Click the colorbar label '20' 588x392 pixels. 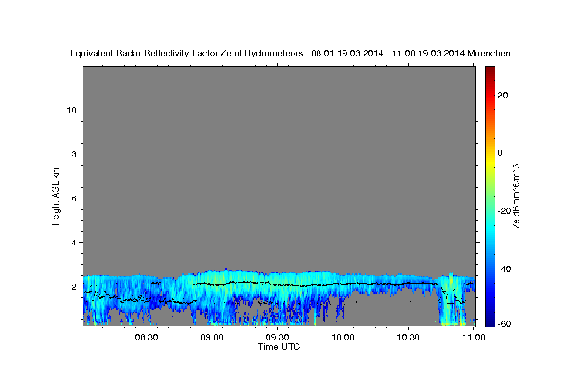pyautogui.click(x=503, y=95)
